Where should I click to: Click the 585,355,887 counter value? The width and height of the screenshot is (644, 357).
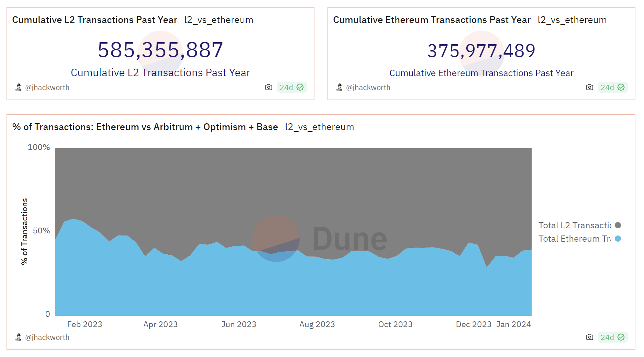pyautogui.click(x=160, y=50)
